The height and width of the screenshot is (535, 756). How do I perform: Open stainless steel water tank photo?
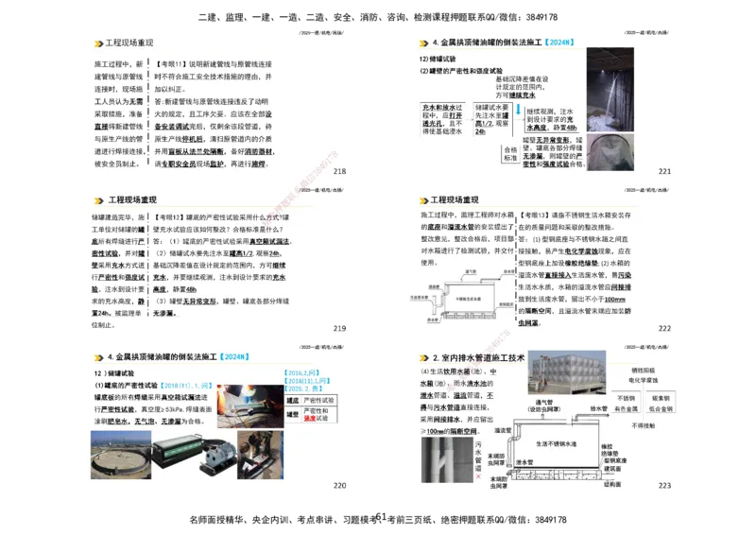pyautogui.click(x=566, y=372)
